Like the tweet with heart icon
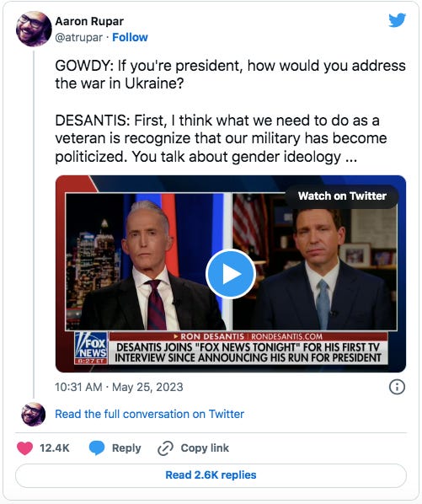Viewport: 422px width, 504px height. pyautogui.click(x=24, y=448)
